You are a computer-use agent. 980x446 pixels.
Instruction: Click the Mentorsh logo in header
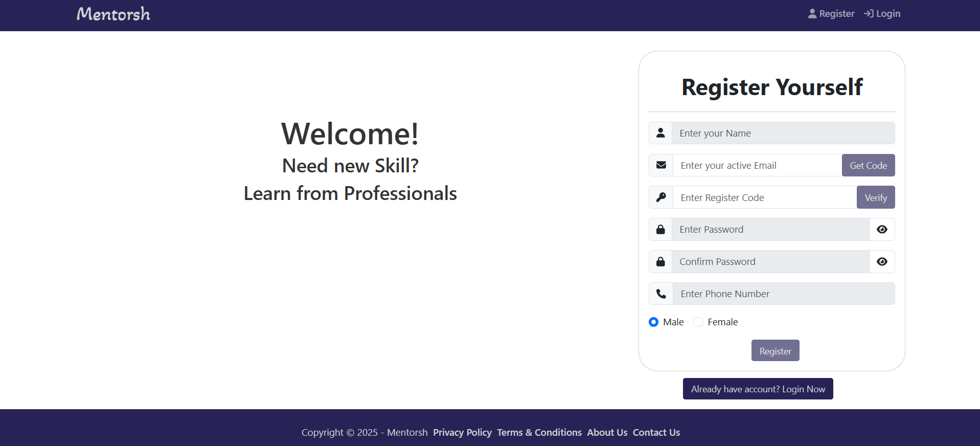(113, 14)
